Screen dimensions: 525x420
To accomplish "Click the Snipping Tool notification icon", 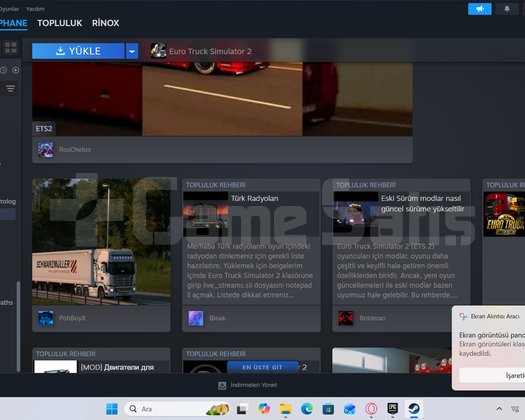I will coord(463,316).
